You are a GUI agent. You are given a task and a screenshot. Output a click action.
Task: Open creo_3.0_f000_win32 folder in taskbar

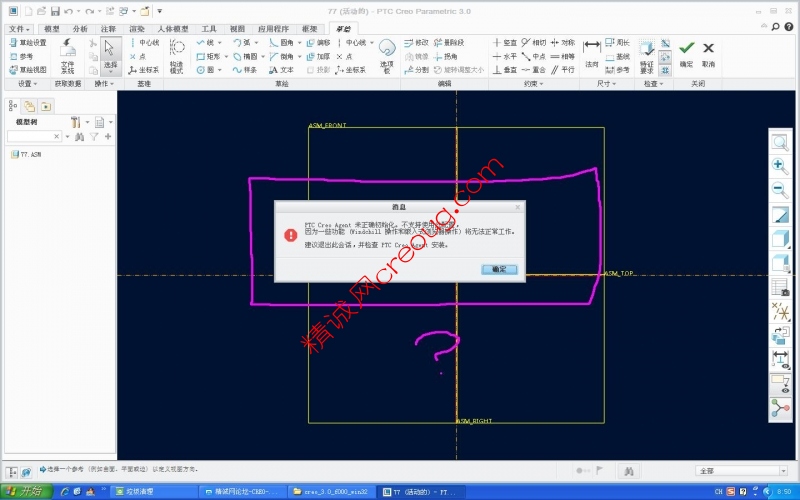(x=332, y=492)
